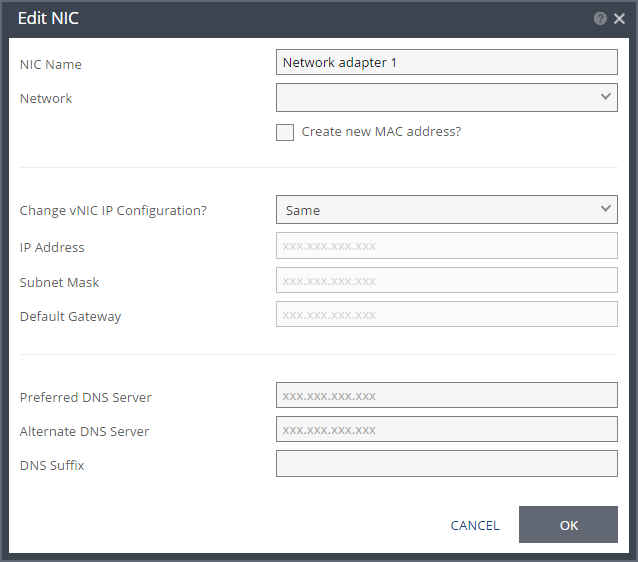This screenshot has height=562, width=638.
Task: Select the Subnet Mask input field
Action: point(447,280)
